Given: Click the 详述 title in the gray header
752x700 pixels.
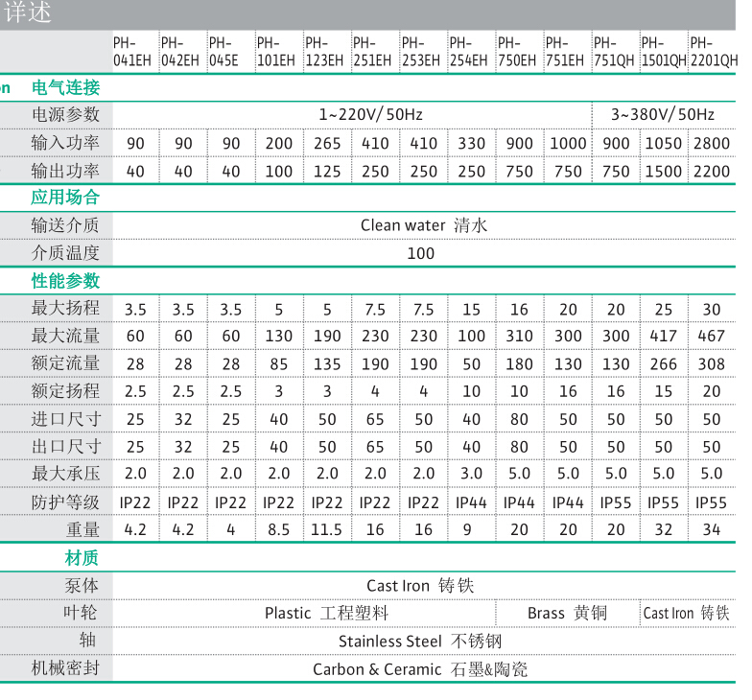Looking at the screenshot, I should [28, 12].
